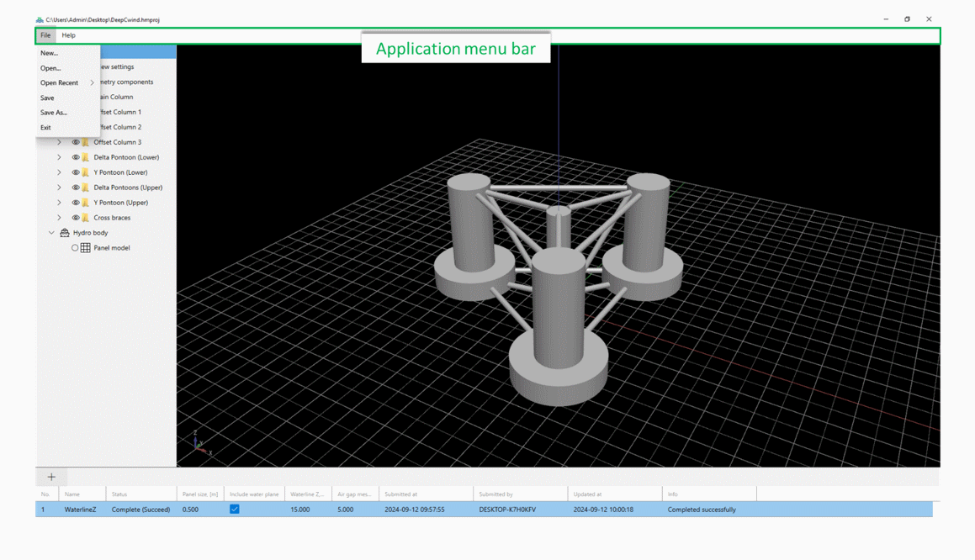Image resolution: width=975 pixels, height=560 pixels.
Task: Click the Status column header
Action: point(141,494)
